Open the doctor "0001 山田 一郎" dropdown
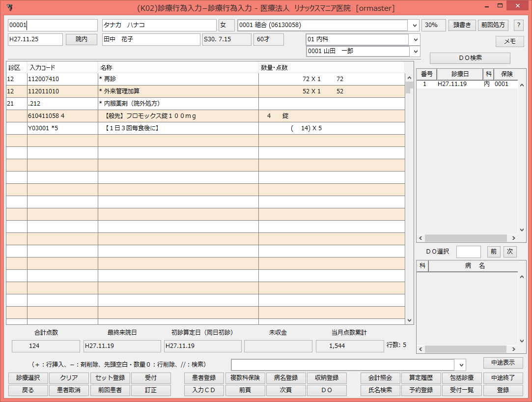The height and width of the screenshot is (402, 532). [x=415, y=51]
